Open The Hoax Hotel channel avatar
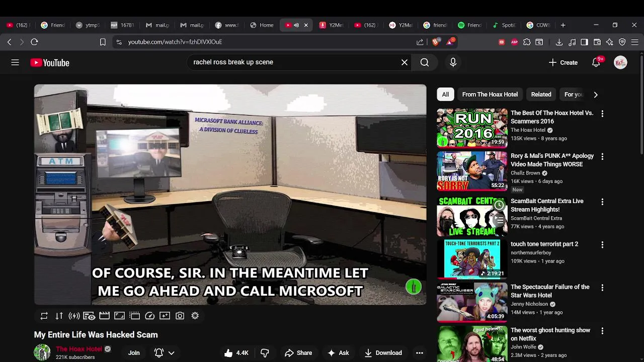 [42, 352]
